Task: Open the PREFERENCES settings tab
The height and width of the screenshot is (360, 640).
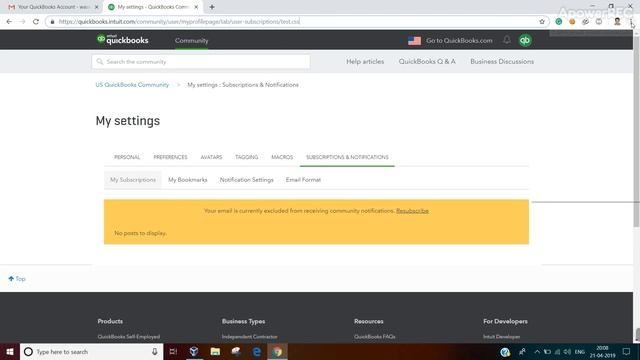Action: [170, 157]
